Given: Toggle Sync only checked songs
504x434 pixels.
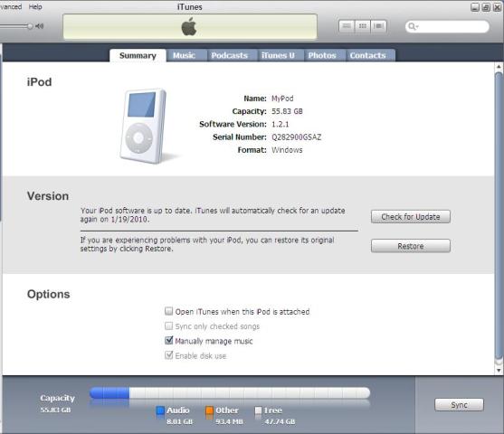Looking at the screenshot, I should 168,325.
